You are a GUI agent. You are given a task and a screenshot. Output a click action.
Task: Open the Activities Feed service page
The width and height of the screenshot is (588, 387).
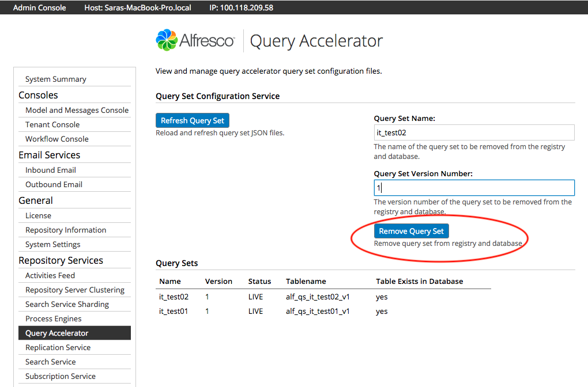50,275
